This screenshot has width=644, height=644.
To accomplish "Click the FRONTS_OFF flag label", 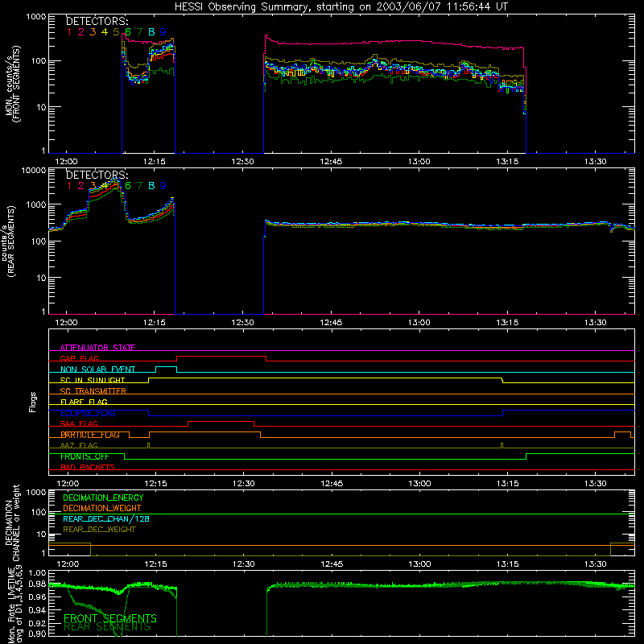I will pyautogui.click(x=85, y=456).
